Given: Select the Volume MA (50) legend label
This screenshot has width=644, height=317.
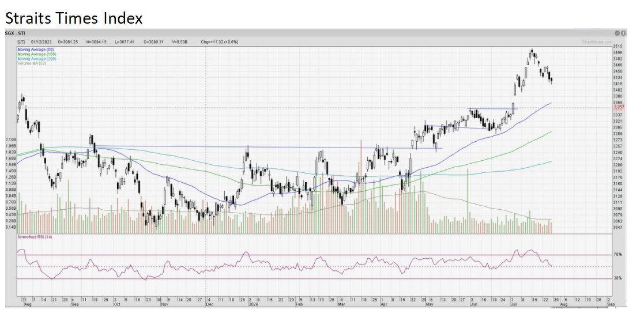Looking at the screenshot, I should [x=32, y=63].
